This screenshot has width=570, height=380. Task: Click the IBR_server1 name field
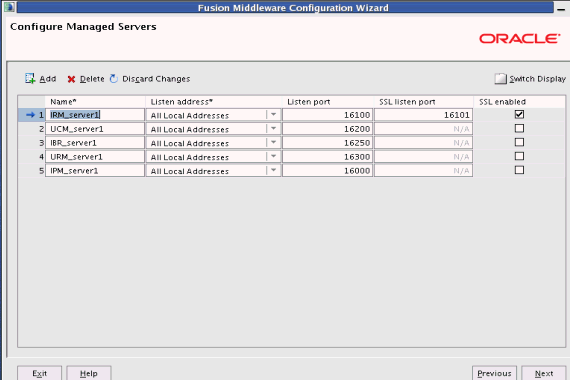point(95,143)
